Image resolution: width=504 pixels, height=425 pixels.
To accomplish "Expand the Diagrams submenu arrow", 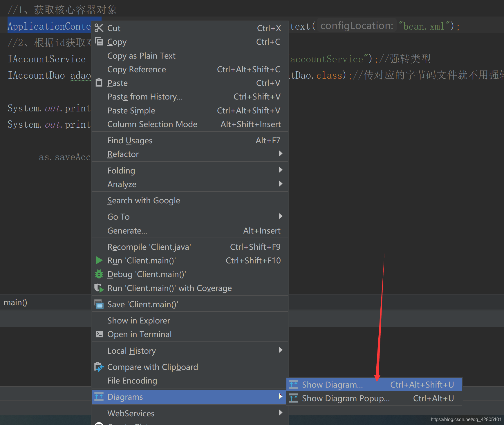I will tap(281, 396).
